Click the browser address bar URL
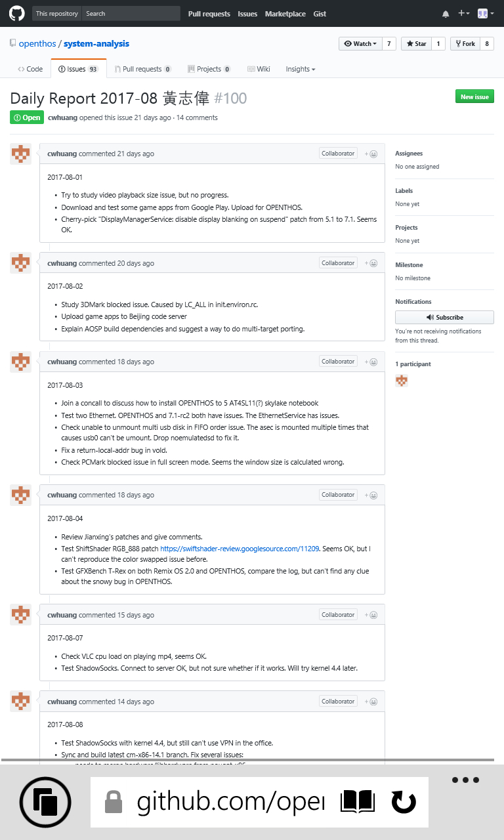 [230, 801]
